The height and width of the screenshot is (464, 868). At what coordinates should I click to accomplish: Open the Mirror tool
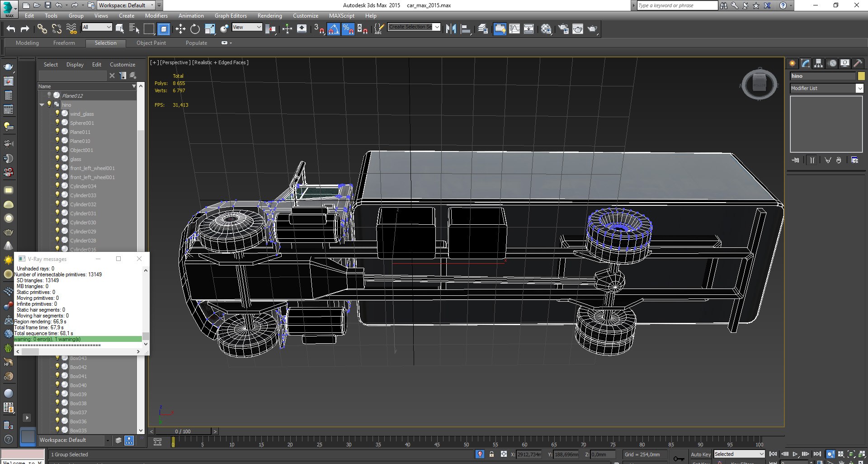(451, 29)
